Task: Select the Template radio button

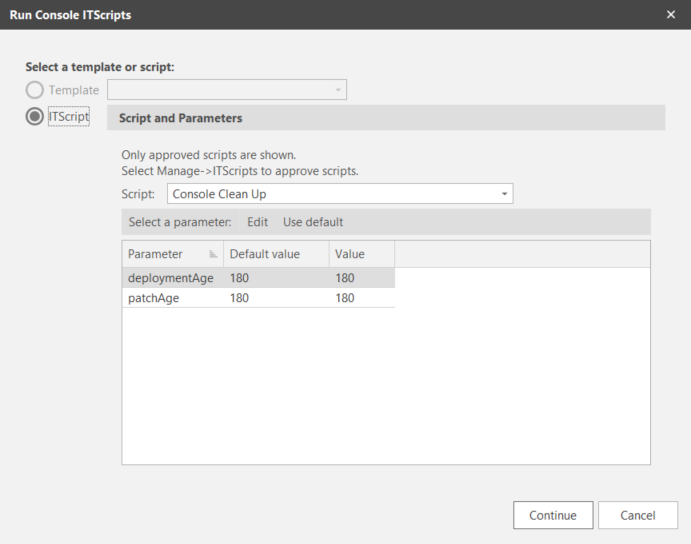Action: pyautogui.click(x=34, y=90)
